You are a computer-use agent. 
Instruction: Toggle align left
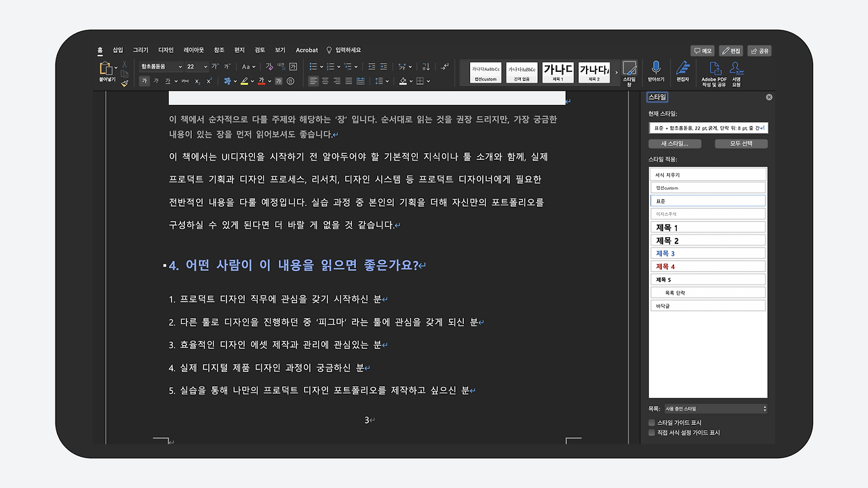point(313,81)
